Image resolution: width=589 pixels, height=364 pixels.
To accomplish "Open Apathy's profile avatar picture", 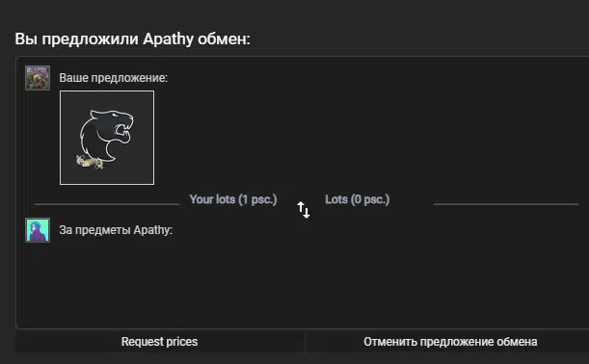I will click(x=38, y=230).
